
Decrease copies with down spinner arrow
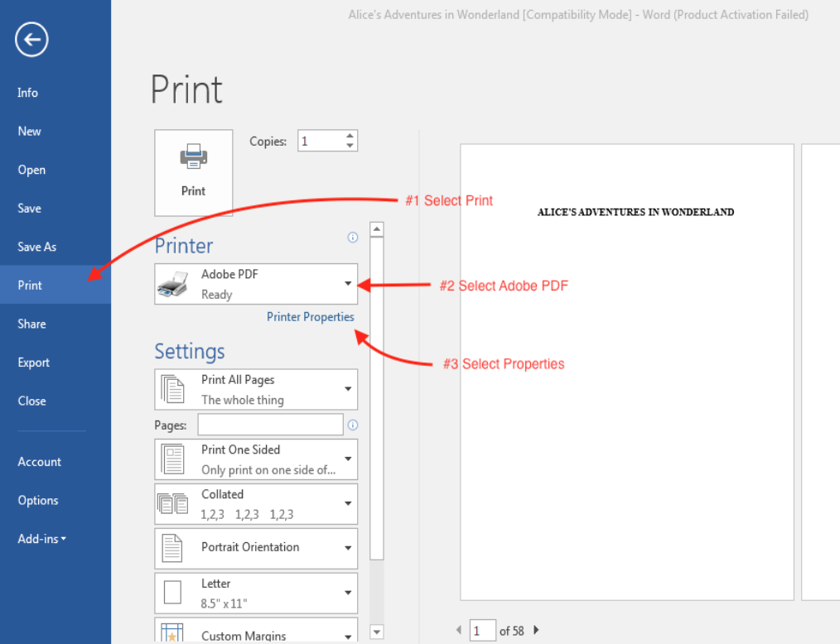coord(350,146)
